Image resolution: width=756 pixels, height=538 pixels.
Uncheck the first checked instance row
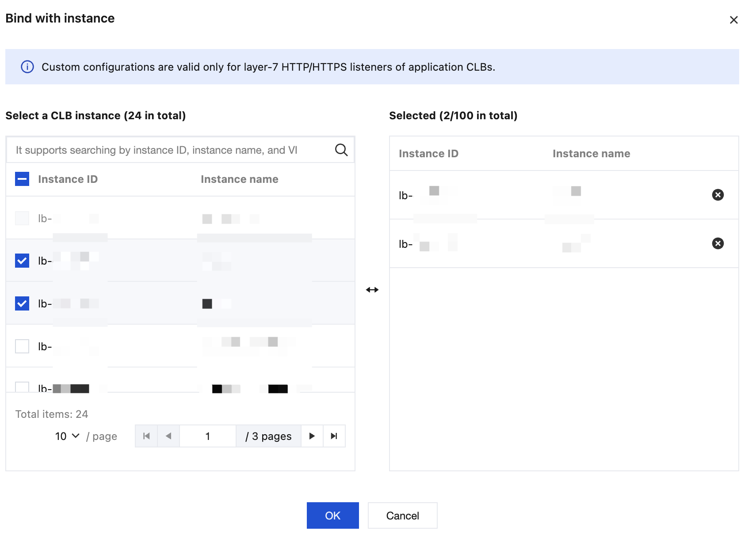pyautogui.click(x=22, y=261)
